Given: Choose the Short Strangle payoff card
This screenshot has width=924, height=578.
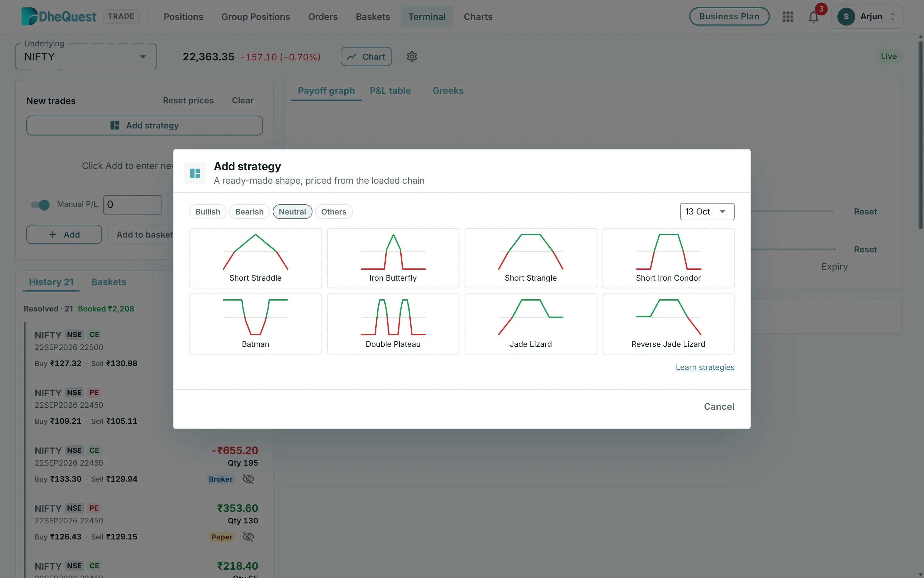Looking at the screenshot, I should pyautogui.click(x=531, y=258).
